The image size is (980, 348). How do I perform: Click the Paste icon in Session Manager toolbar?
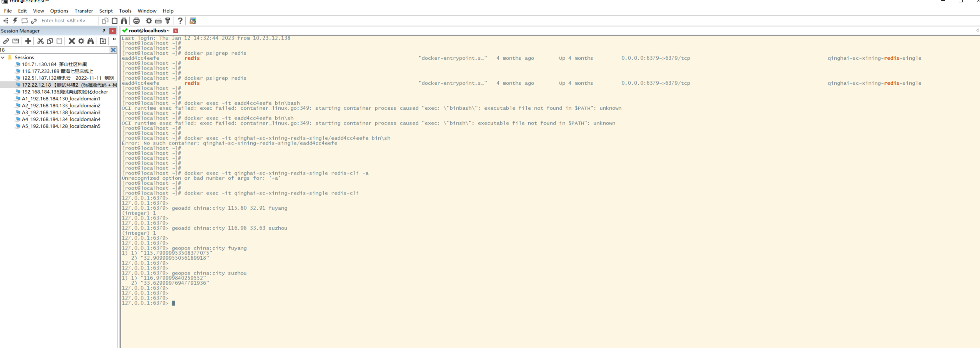click(59, 41)
